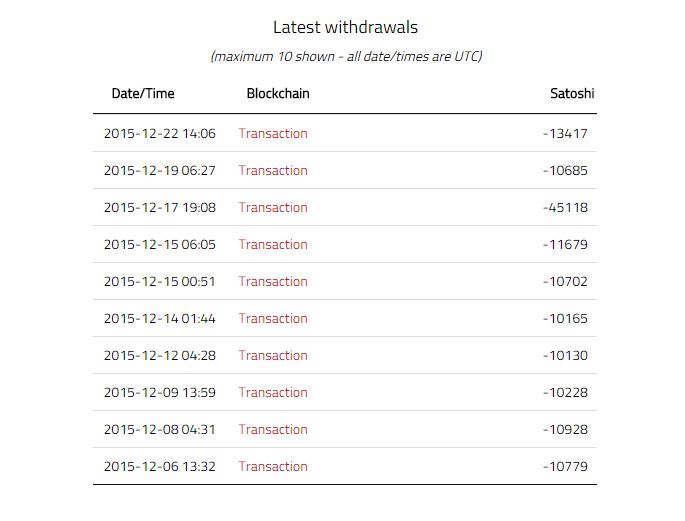Image resolution: width=685 pixels, height=521 pixels.
Task: Click the Latest withdrawals heading
Action: [346, 28]
